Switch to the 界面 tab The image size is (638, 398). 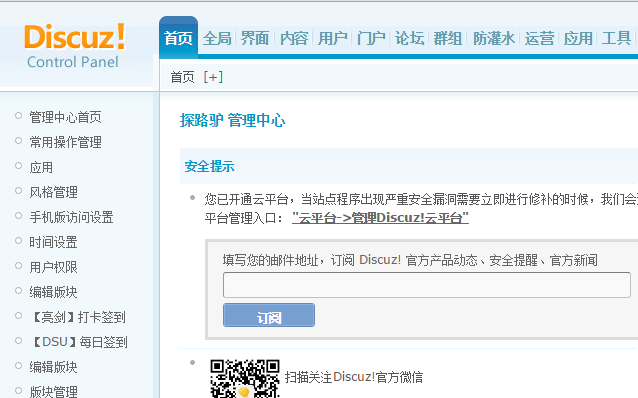tap(255, 38)
